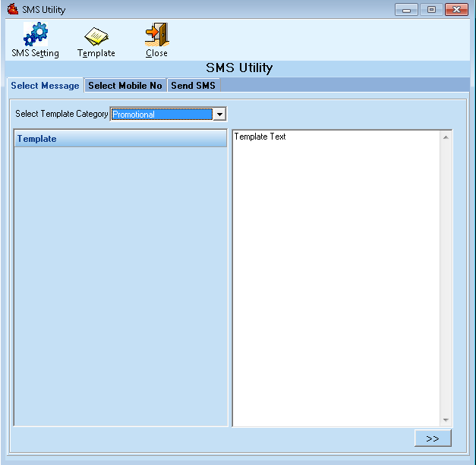Click the Close door icon
Viewport: 476px width, 465px height.
click(157, 34)
